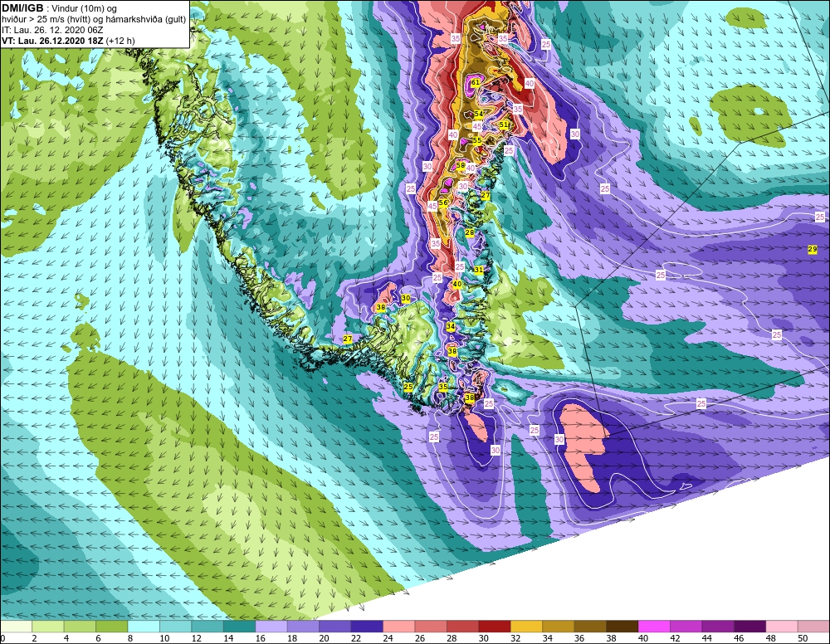The image size is (830, 644).
Task: Click the legend scale number 32
Action: pyautogui.click(x=515, y=639)
